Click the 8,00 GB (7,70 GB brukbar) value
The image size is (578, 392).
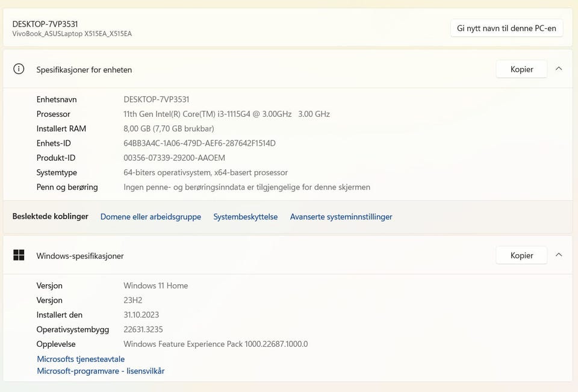[169, 129]
